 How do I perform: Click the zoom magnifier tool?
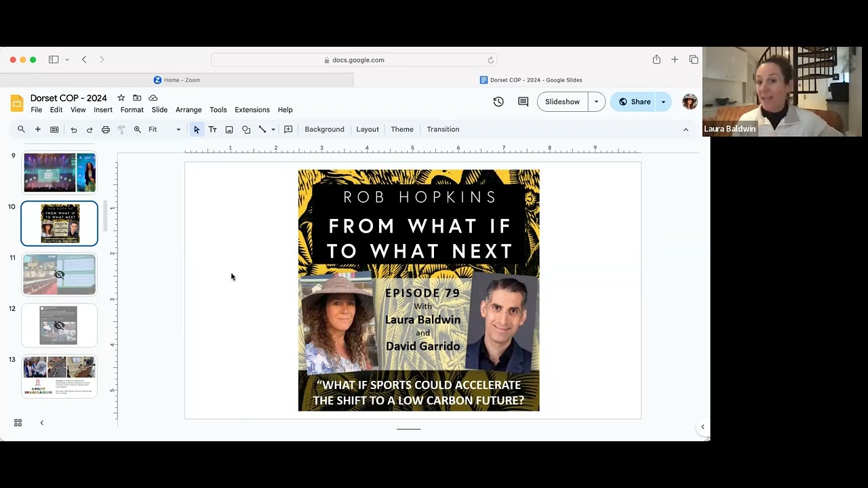138,129
